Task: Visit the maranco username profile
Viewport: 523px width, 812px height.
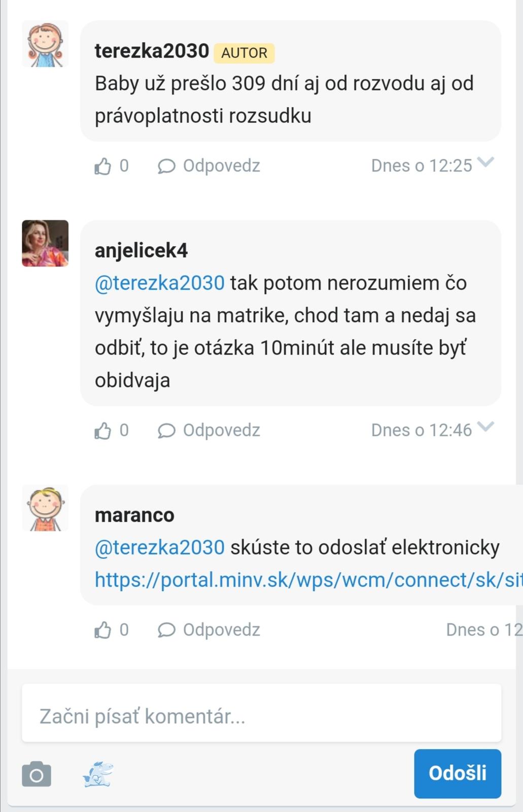Action: tap(134, 515)
